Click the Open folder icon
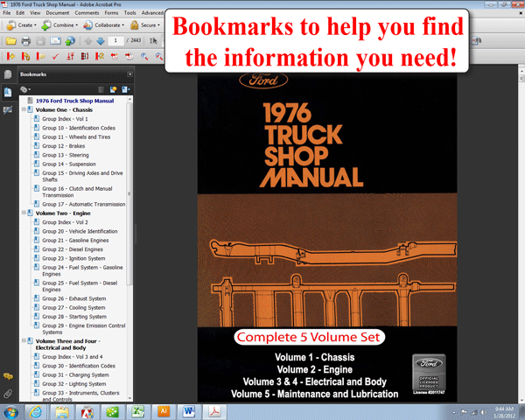The height and width of the screenshot is (420, 525). click(x=10, y=41)
